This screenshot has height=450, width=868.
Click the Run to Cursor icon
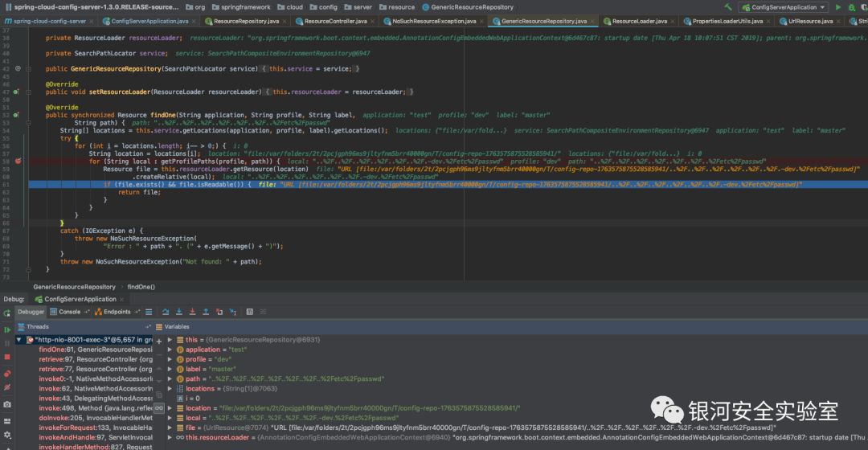pyautogui.click(x=232, y=312)
